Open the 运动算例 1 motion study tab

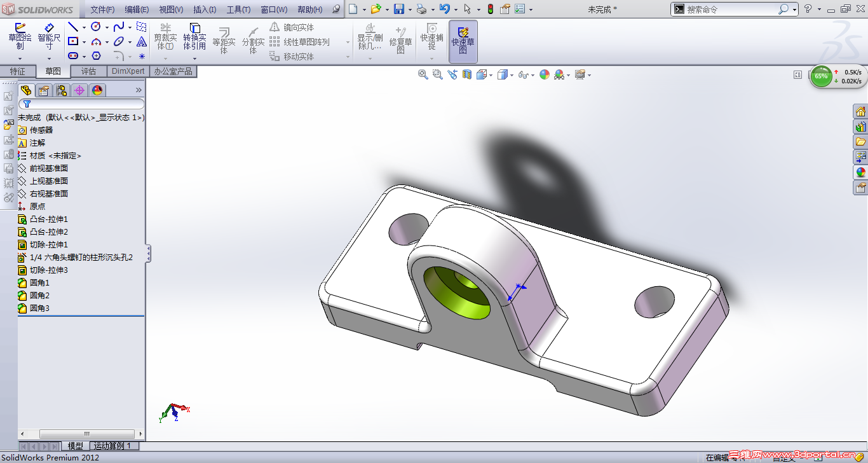point(112,446)
